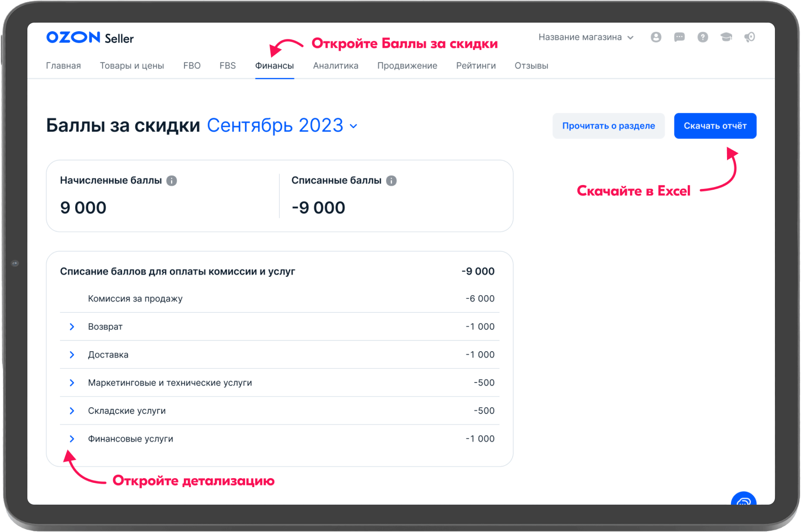Open the Аналитика tab
Screen dimensions: 801x532
(x=336, y=66)
